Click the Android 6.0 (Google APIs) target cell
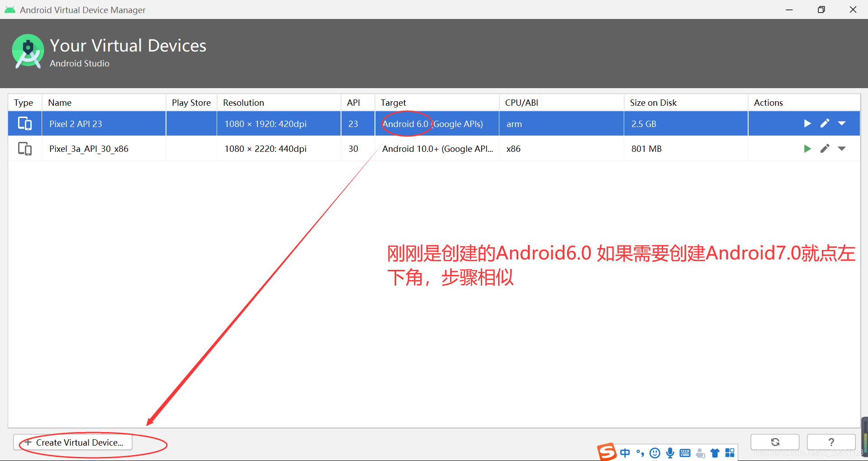Image resolution: width=868 pixels, height=461 pixels. click(x=437, y=124)
